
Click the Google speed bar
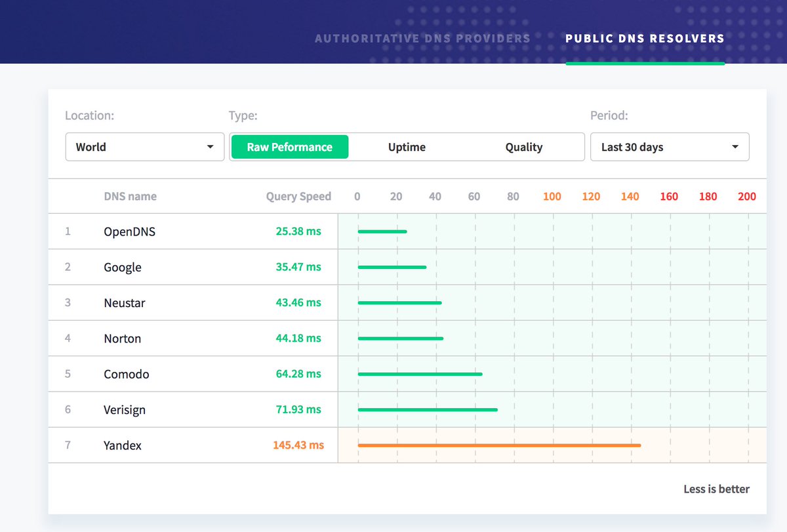(x=392, y=267)
